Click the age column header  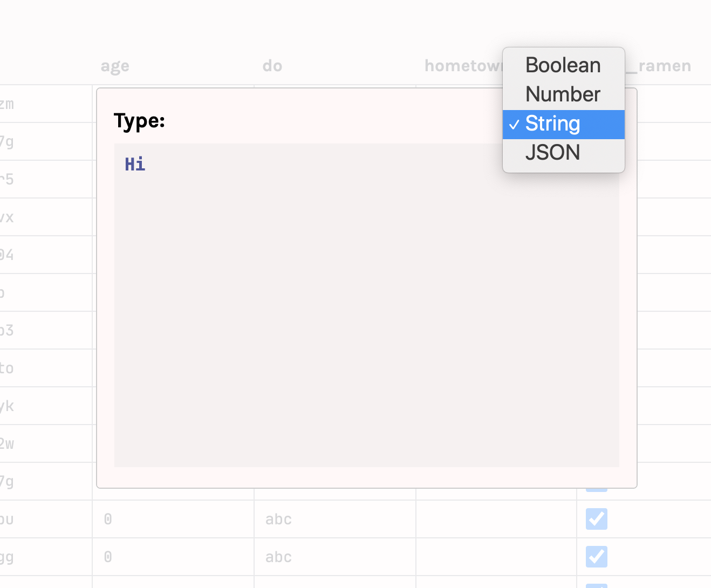point(114,65)
